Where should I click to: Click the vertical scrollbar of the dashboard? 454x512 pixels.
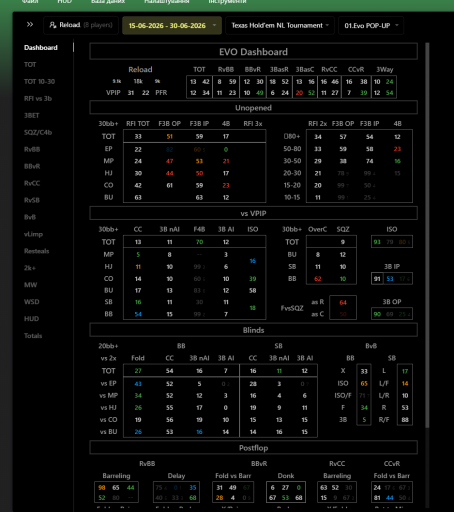(427, 235)
